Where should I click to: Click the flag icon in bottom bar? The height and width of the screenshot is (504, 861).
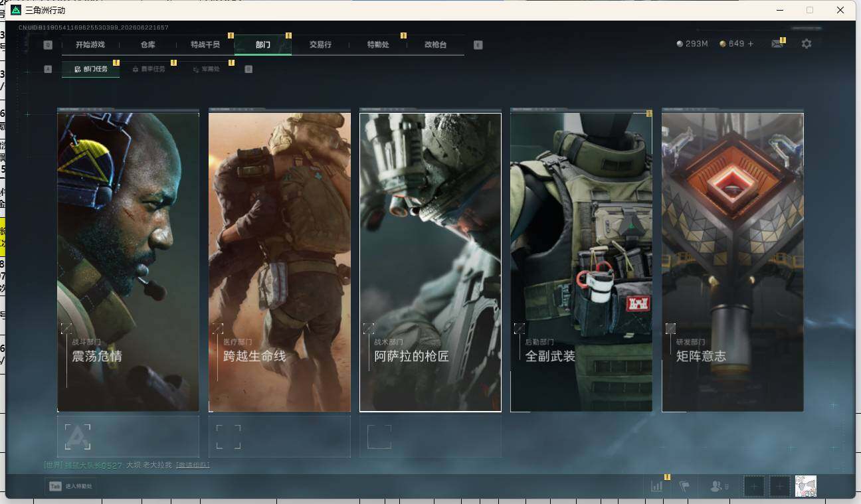(684, 487)
